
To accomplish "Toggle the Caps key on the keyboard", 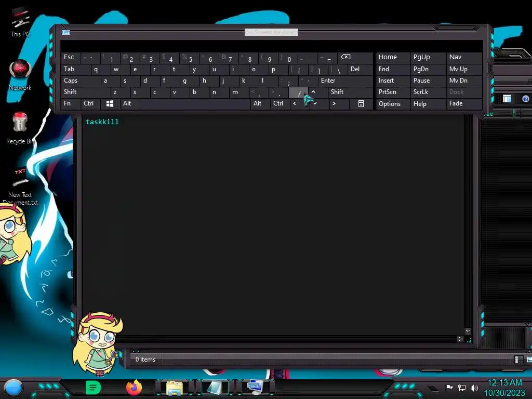I will coord(81,81).
